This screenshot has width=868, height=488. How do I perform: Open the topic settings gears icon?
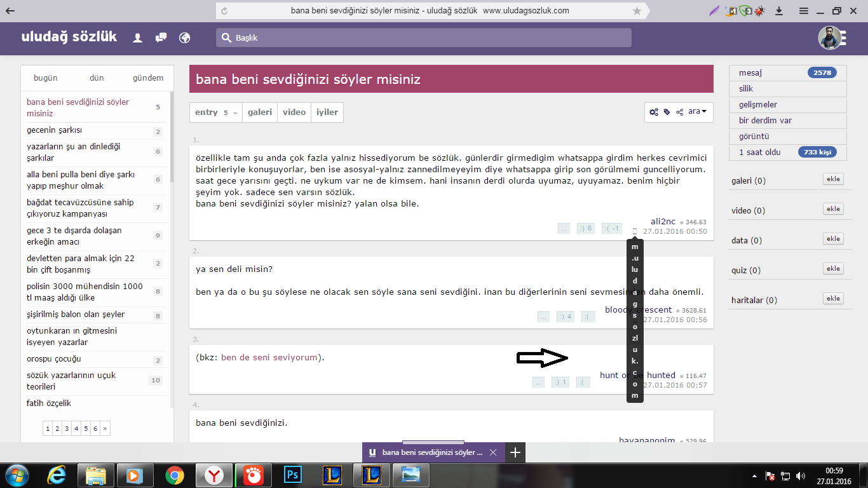pos(654,112)
